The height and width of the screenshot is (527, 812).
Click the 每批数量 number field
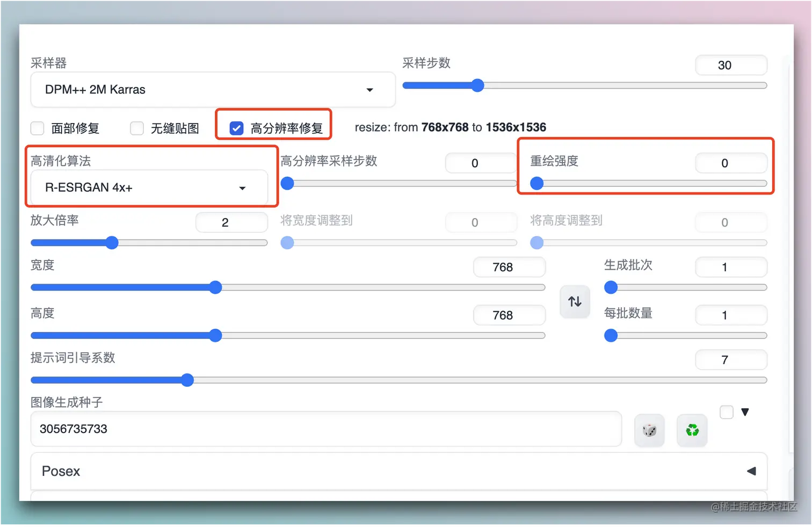click(731, 315)
